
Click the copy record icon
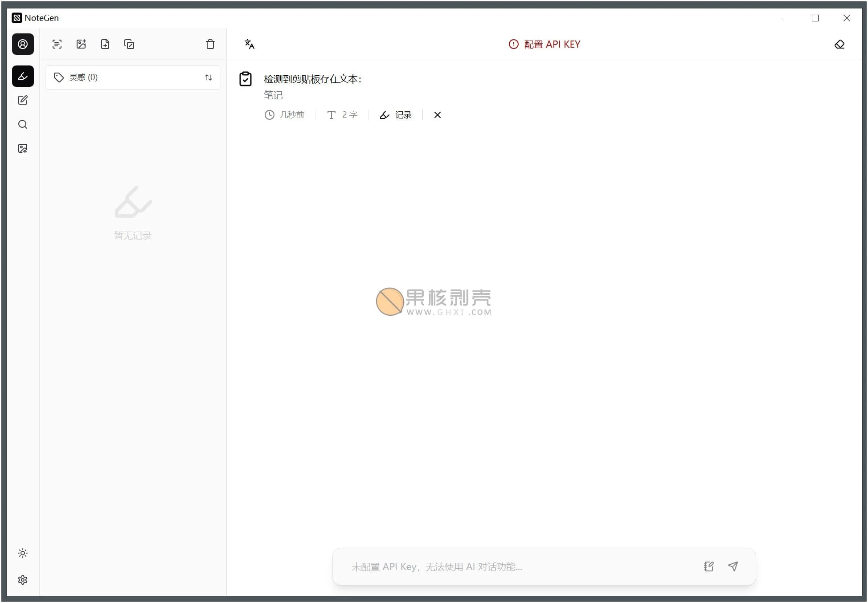pyautogui.click(x=129, y=44)
